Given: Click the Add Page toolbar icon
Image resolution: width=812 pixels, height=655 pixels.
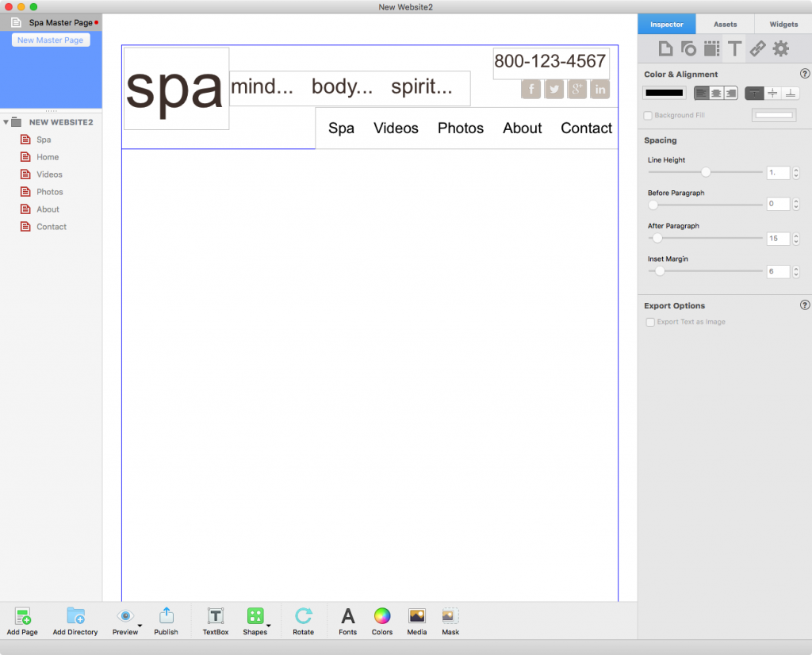Looking at the screenshot, I should point(22,616).
